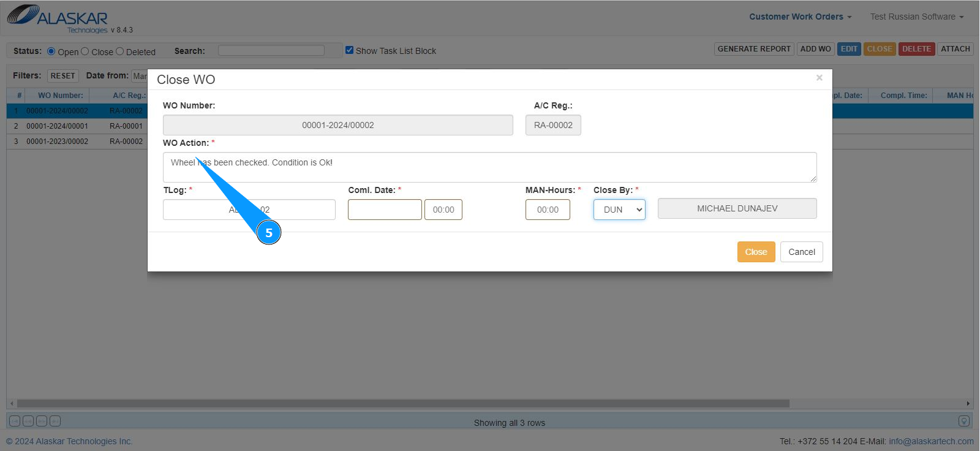The image size is (980, 451).
Task: Click the # column header
Action: (19, 96)
